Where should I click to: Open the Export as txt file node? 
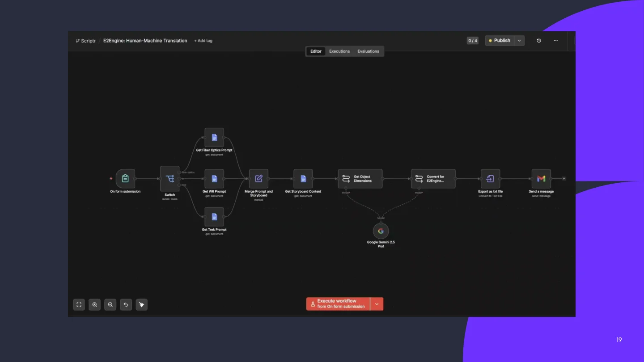click(x=490, y=179)
